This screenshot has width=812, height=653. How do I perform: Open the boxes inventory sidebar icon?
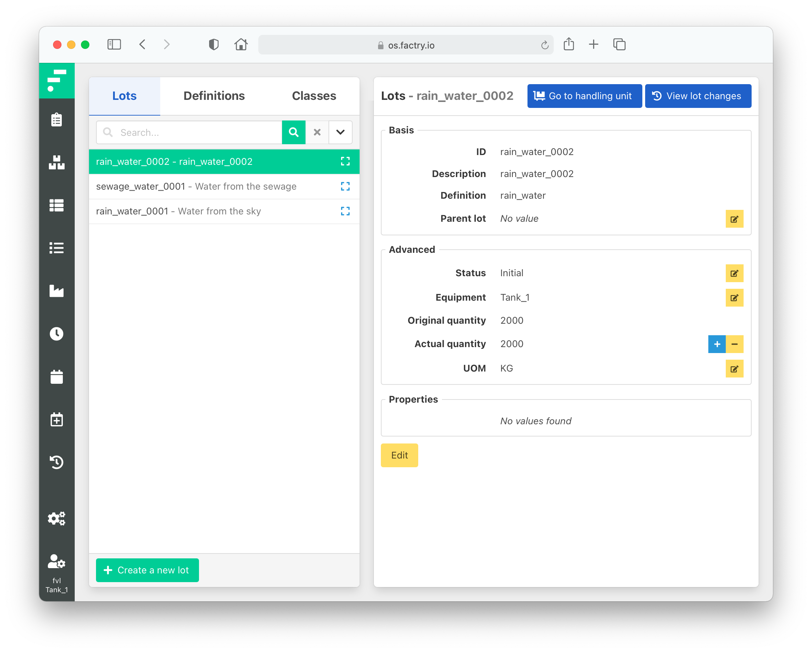57,162
